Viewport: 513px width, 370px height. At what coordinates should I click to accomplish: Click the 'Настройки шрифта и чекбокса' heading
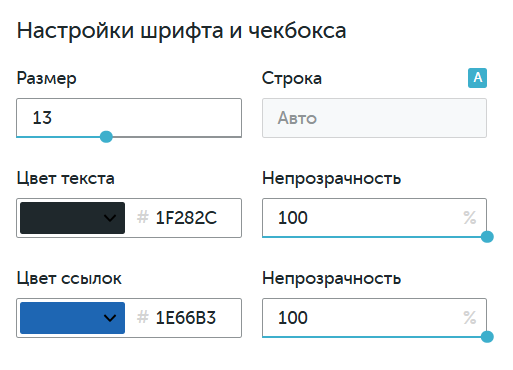tap(182, 31)
